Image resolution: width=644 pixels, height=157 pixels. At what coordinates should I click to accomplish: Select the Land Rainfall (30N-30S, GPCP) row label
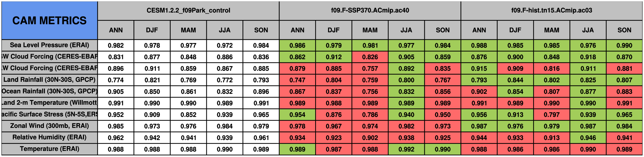49,80
